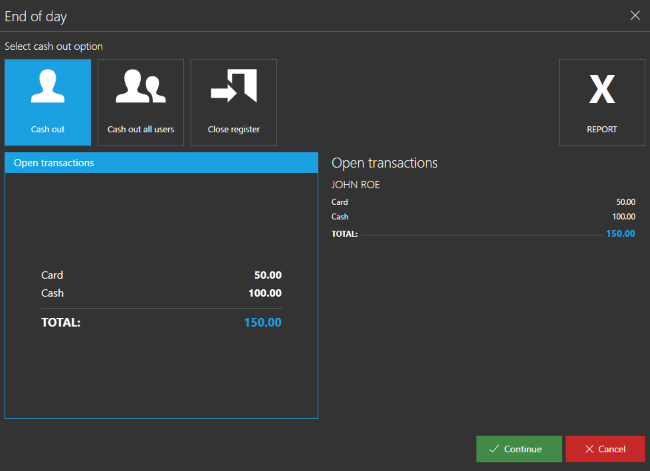Click the Card label under JOHN ROE

(340, 202)
